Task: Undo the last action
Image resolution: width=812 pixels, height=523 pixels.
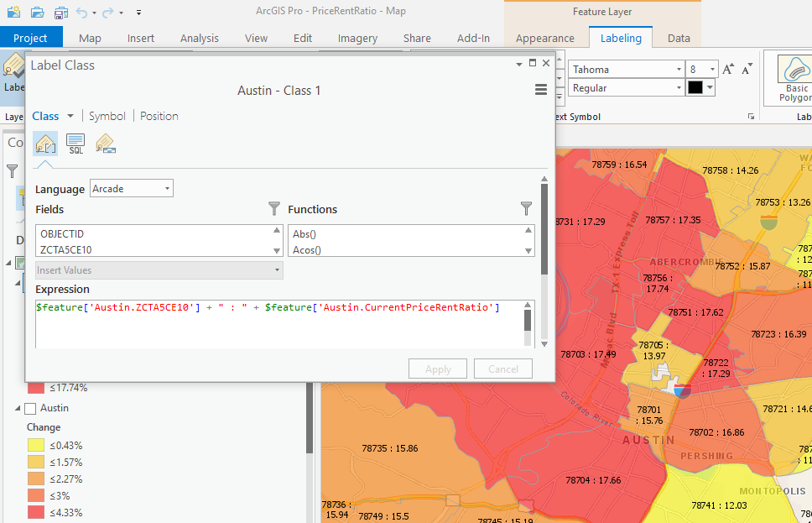Action: point(81,12)
